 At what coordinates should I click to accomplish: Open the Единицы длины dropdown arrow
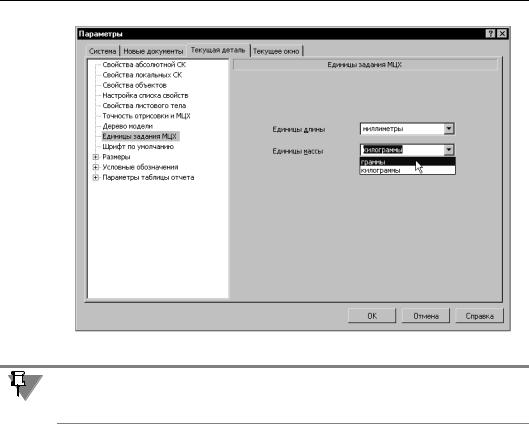[x=449, y=129]
